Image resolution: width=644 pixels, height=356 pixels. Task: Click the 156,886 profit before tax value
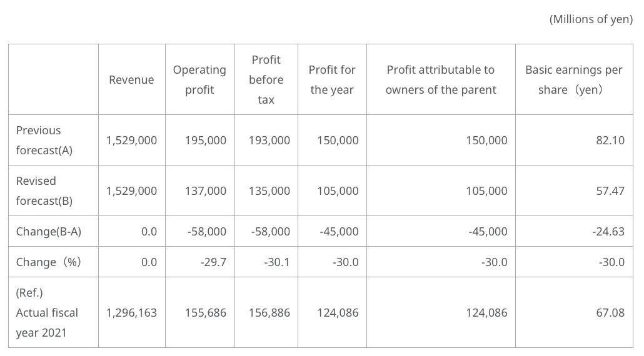coord(269,312)
